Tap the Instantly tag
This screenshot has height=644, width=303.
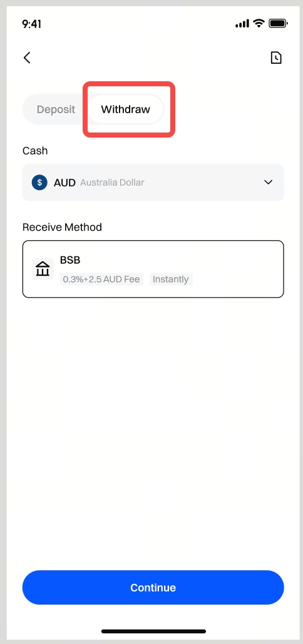[x=171, y=279]
